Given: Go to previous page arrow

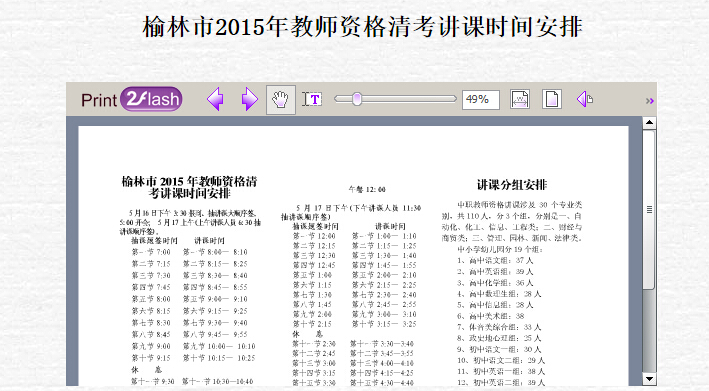Looking at the screenshot, I should tap(215, 99).
